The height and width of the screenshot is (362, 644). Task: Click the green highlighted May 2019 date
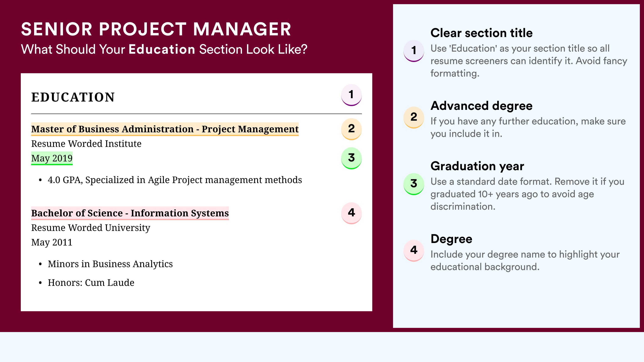coord(52,158)
